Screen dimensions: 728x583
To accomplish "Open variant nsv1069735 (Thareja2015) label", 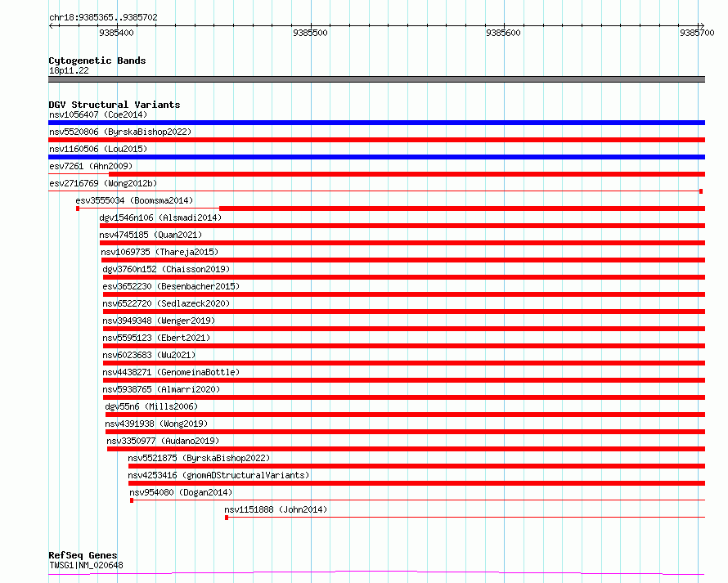I will tap(160, 252).
